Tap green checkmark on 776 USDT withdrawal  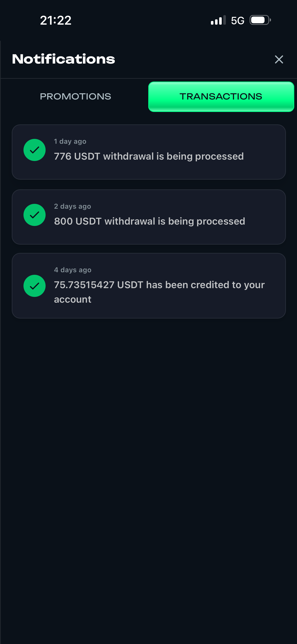[35, 150]
